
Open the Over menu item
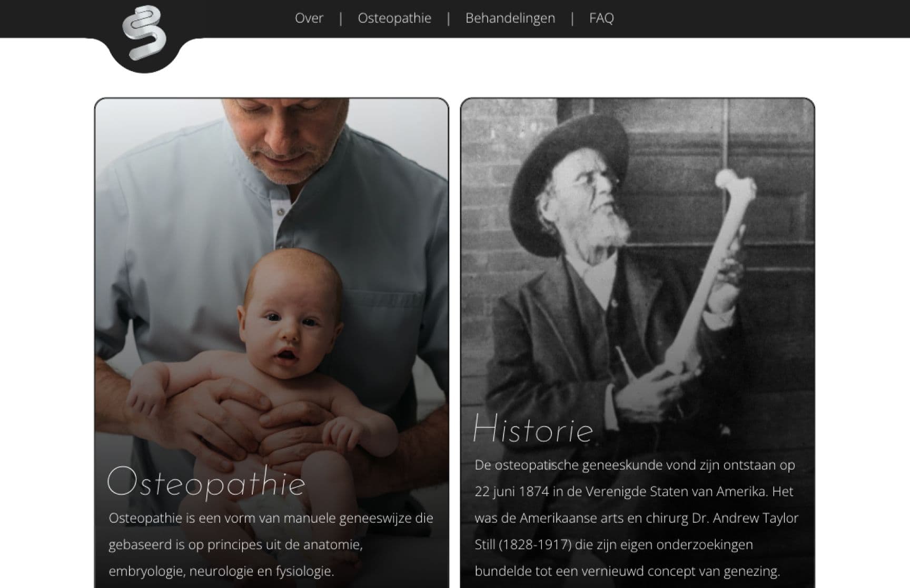click(x=309, y=18)
